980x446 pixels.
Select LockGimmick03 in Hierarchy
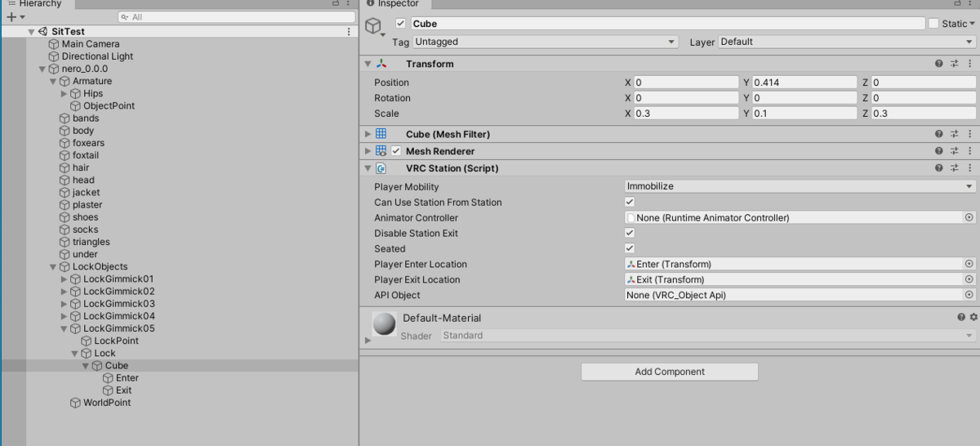click(118, 304)
